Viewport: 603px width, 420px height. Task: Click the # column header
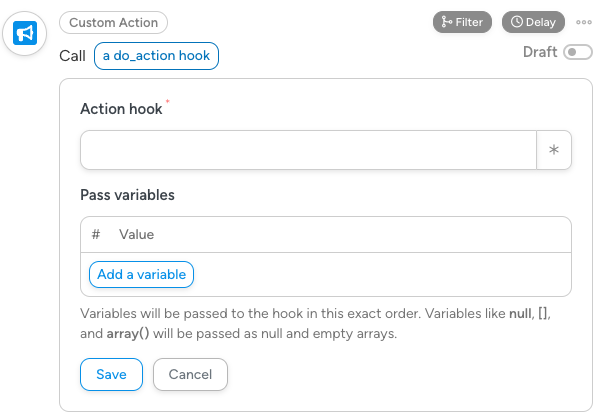point(96,234)
